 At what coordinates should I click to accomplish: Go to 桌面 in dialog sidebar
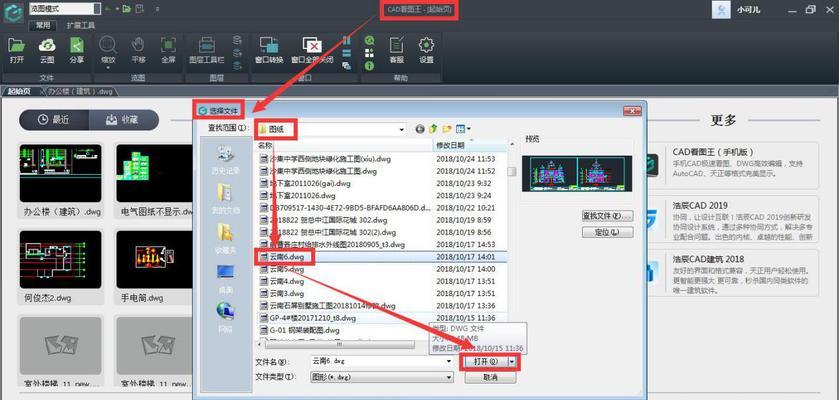click(225, 278)
